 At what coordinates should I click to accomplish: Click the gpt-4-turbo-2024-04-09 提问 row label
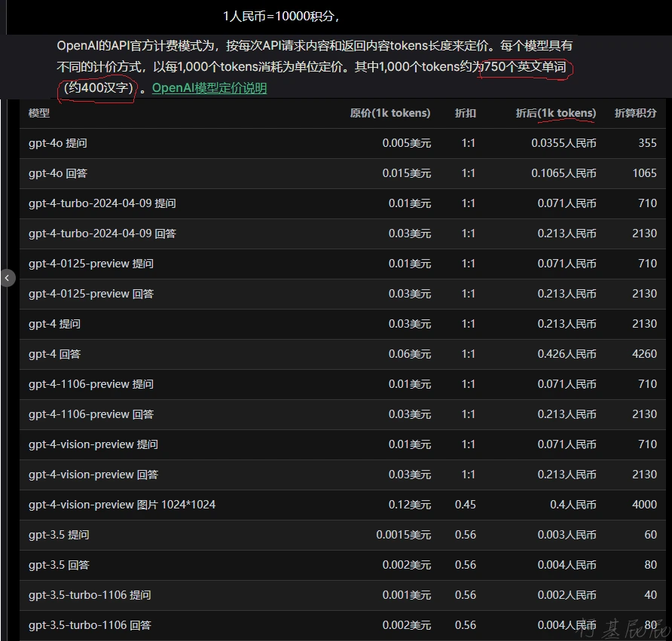(102, 203)
